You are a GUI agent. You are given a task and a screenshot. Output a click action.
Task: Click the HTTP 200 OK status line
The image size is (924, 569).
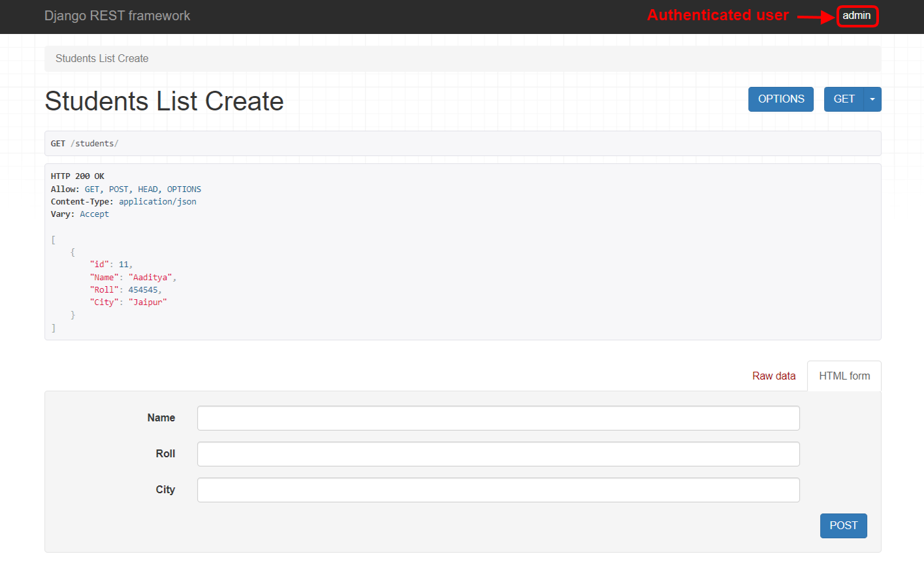coord(78,176)
